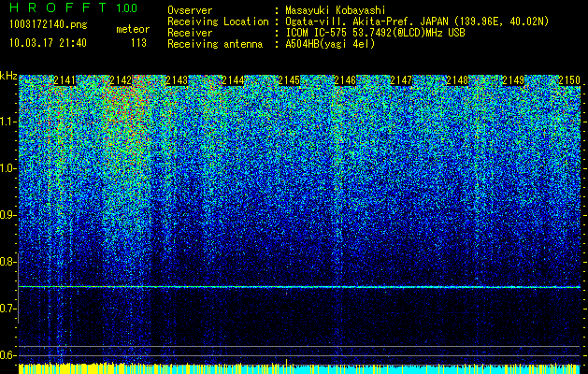Click the 2148 time marker

pos(457,80)
